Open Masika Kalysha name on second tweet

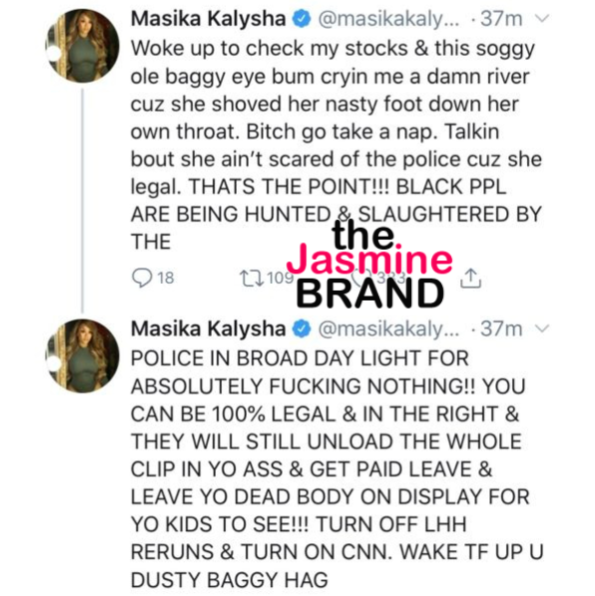[x=208, y=329]
